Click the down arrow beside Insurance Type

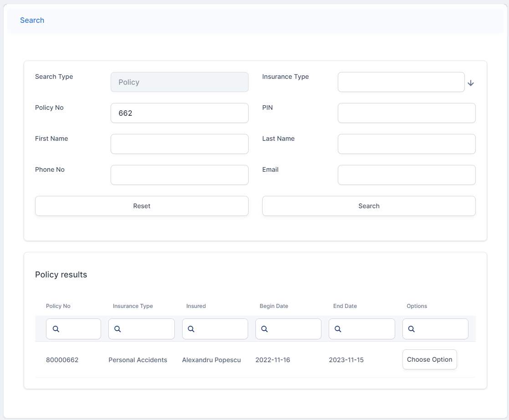coord(471,83)
